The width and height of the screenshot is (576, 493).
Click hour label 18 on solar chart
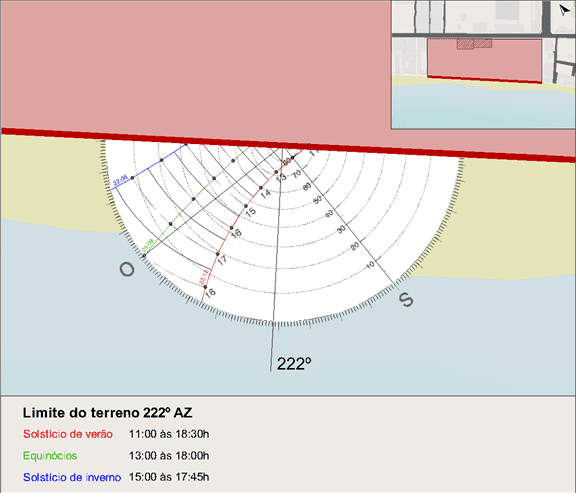click(210, 293)
